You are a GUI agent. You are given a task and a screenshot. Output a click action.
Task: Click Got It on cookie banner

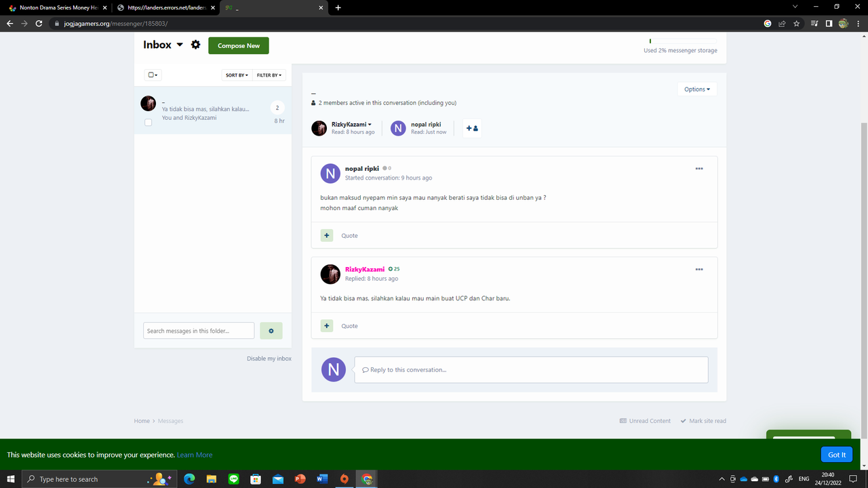837,455
